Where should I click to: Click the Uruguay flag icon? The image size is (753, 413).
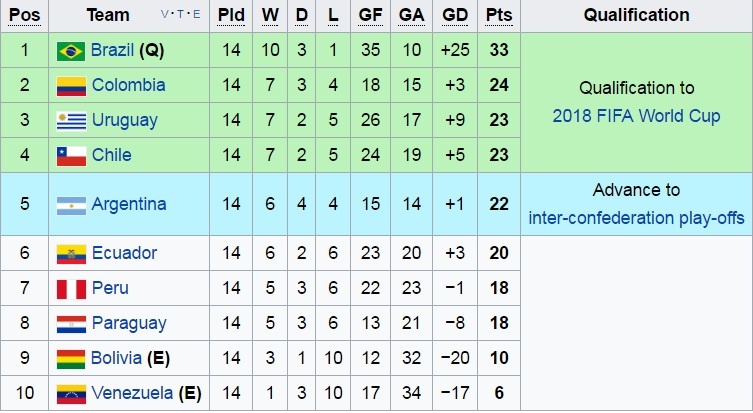coord(71,120)
